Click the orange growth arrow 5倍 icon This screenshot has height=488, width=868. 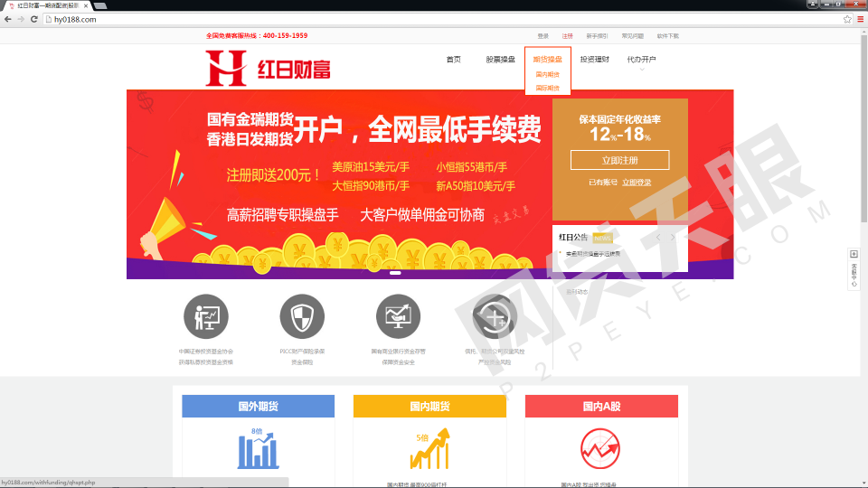point(430,448)
